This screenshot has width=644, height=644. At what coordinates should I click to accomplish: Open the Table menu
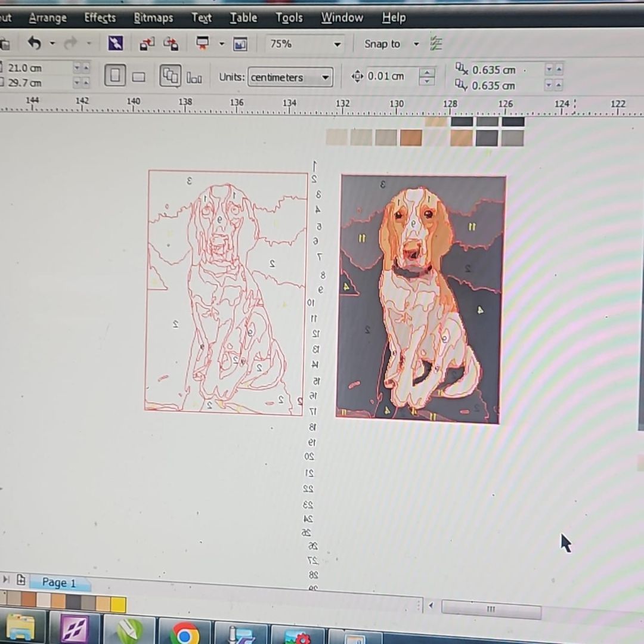pos(243,18)
